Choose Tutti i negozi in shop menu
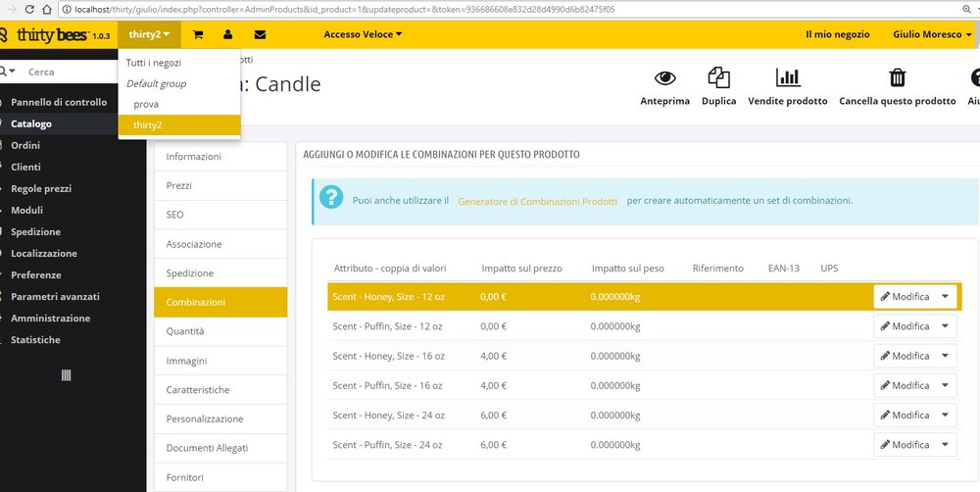Viewport: 980px width, 492px height. point(154,63)
